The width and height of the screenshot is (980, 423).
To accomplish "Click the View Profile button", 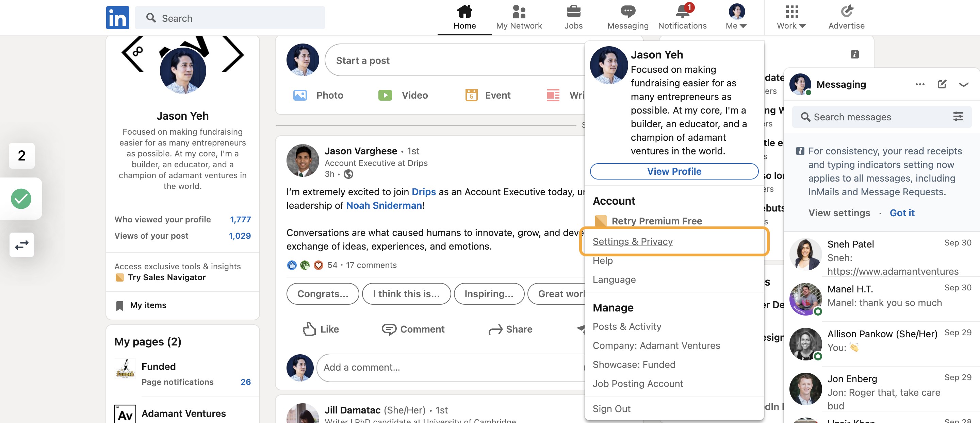I will [674, 171].
